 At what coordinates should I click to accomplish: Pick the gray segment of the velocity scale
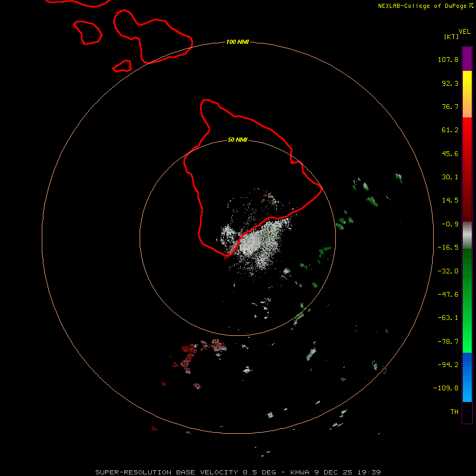pyautogui.click(x=467, y=235)
